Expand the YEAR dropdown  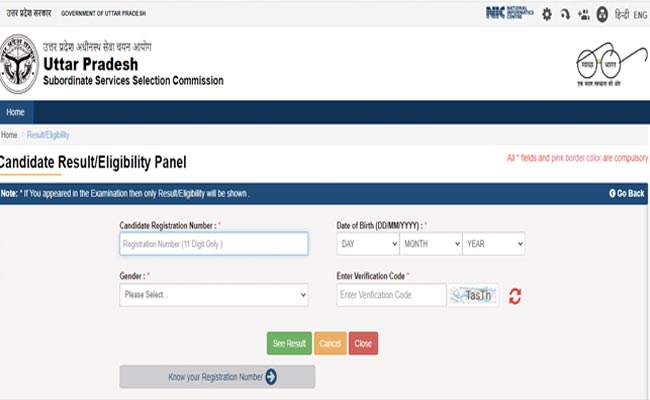click(493, 244)
